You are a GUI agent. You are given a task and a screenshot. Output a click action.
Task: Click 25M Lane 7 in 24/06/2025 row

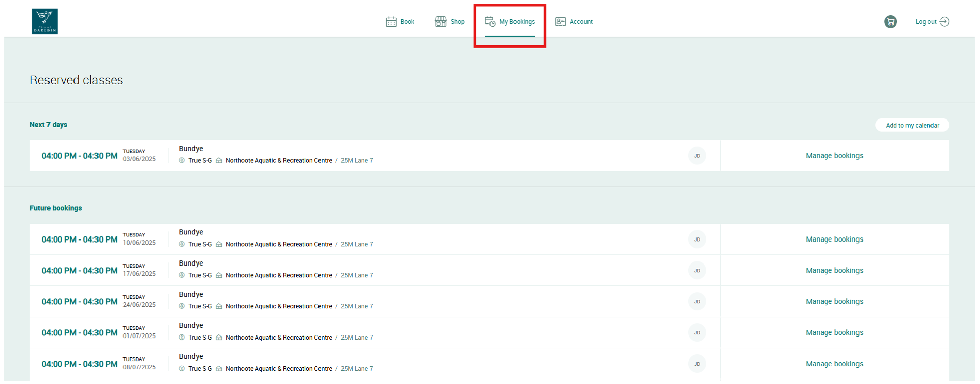point(357,306)
